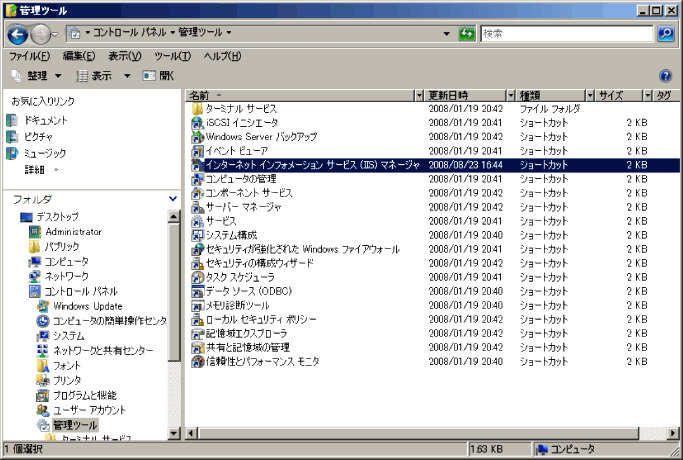683x460 pixels.
Task: Select the イベント ビューア icon
Action: pos(197,151)
